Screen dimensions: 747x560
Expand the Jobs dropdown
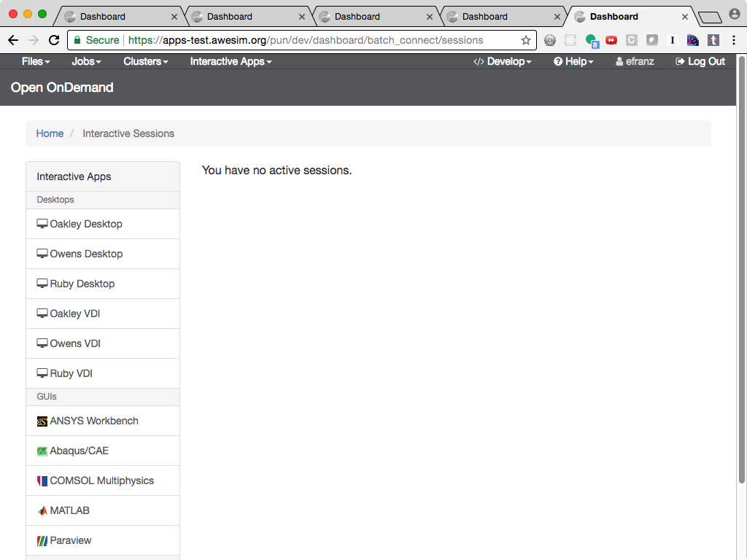85,61
